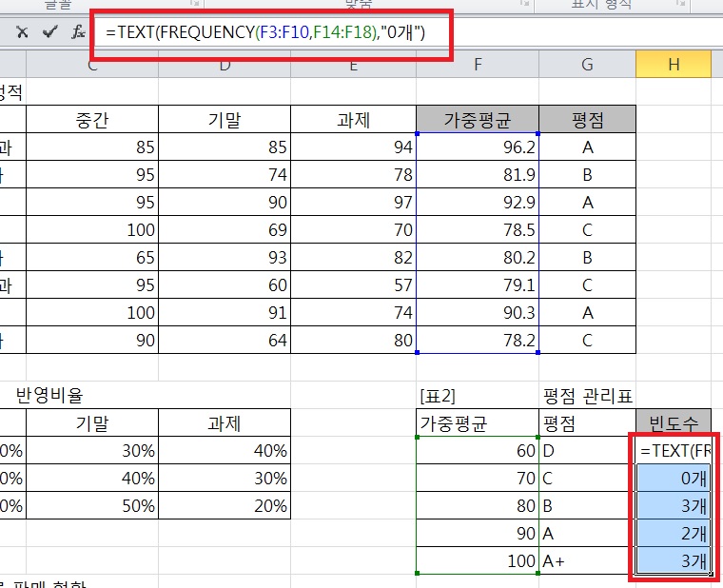Click the 0개 result cell
The width and height of the screenshot is (723, 588).
click(673, 479)
